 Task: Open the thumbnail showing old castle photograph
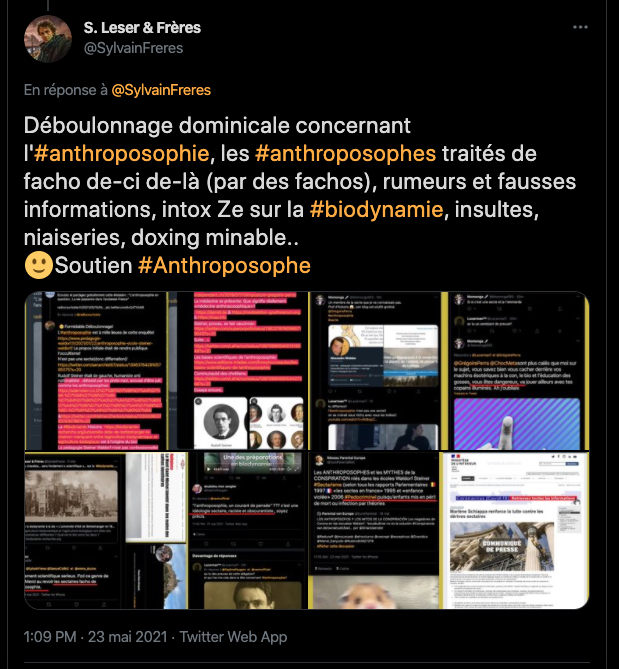click(x=105, y=530)
